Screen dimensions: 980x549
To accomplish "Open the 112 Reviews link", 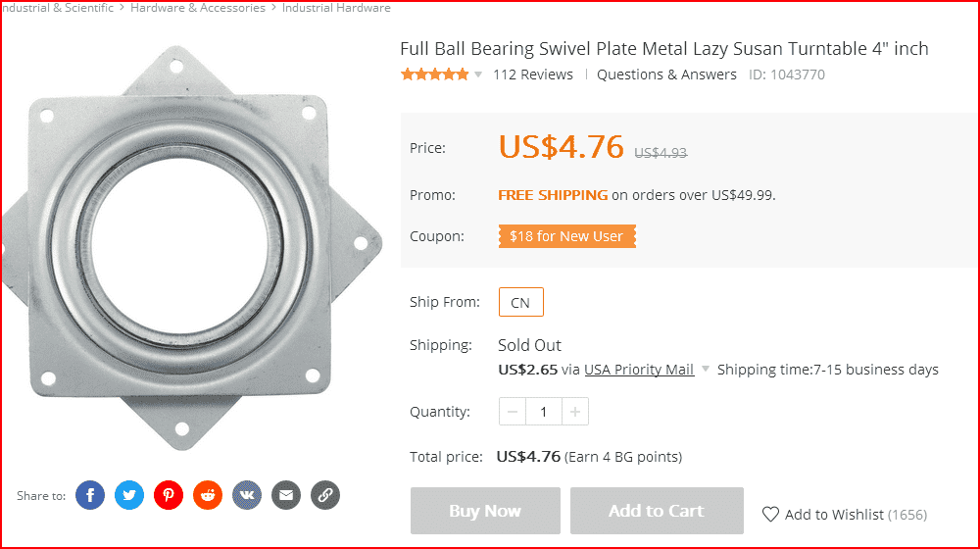I will [x=533, y=75].
